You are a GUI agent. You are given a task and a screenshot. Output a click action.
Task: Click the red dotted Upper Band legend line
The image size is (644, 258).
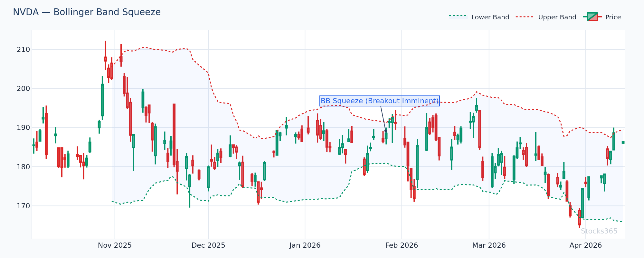(525, 17)
